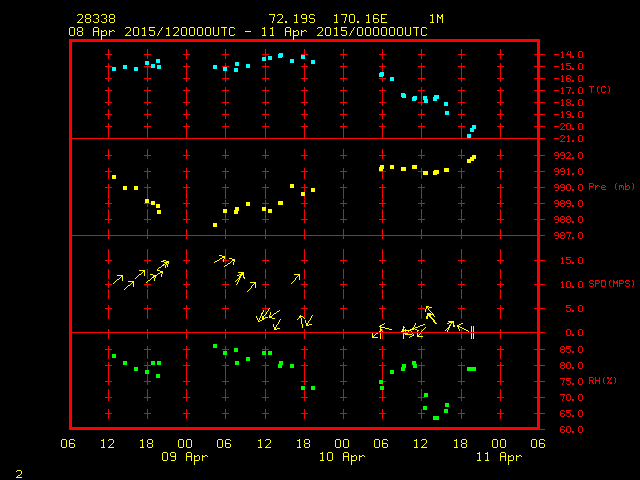Click the date range line starting 08 Apr 2015

click(x=248, y=32)
